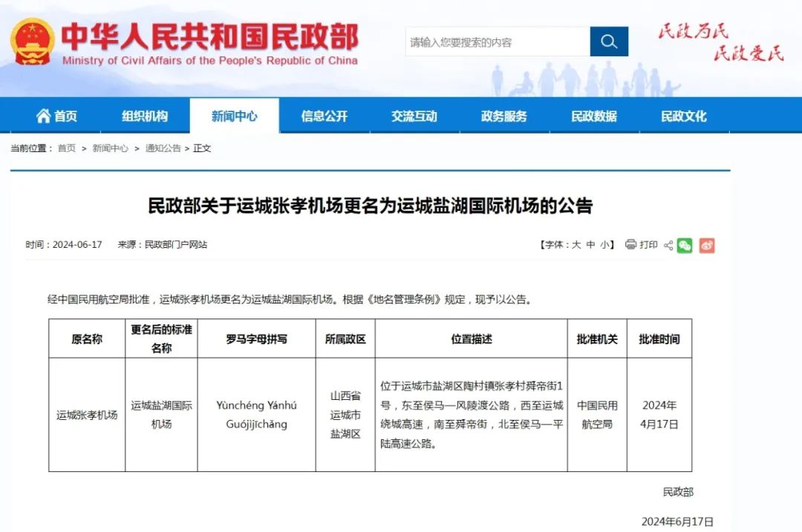802x532 pixels.
Task: Click the intro paragraph 经中国民用航空局批准
Action: (x=290, y=300)
